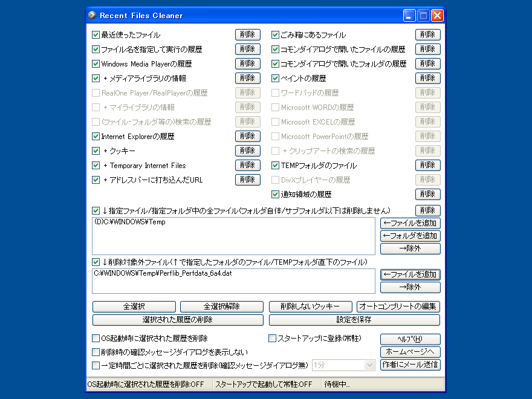Viewport: 532px width, 399px height.
Task: Toggle コモンダイアログで開いたファイルの履歴 checkbox
Action: 275,49
